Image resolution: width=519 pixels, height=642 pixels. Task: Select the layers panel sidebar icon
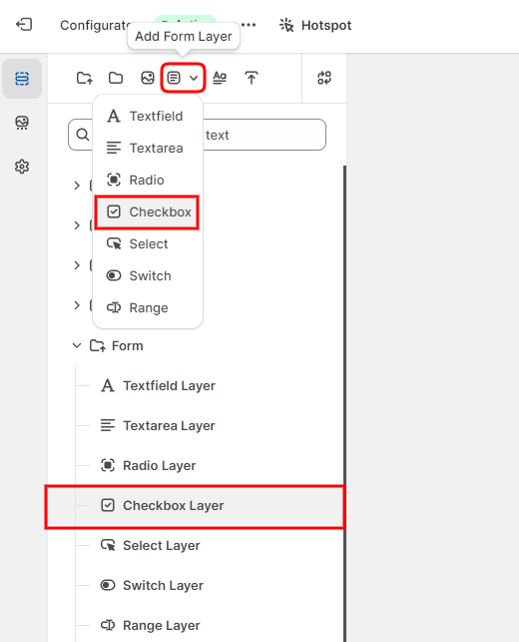click(x=22, y=78)
